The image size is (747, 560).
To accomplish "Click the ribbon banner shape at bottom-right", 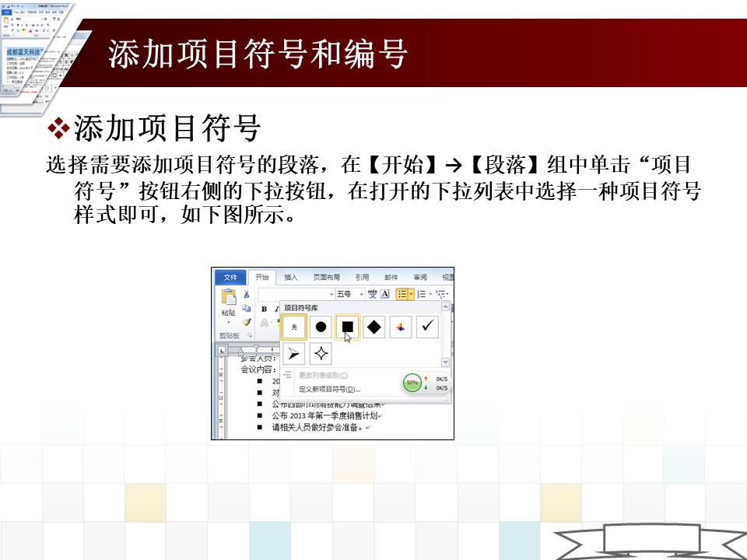I will click(652, 541).
